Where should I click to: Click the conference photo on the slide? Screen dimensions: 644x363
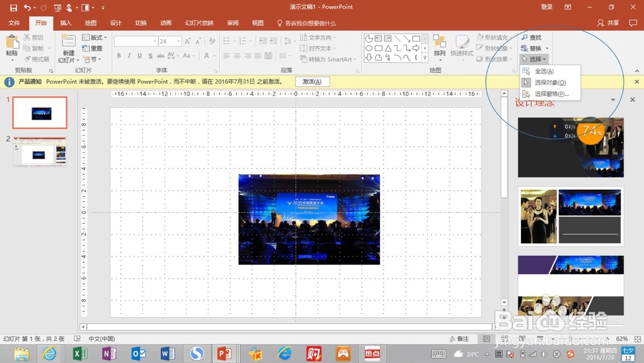pyautogui.click(x=309, y=219)
